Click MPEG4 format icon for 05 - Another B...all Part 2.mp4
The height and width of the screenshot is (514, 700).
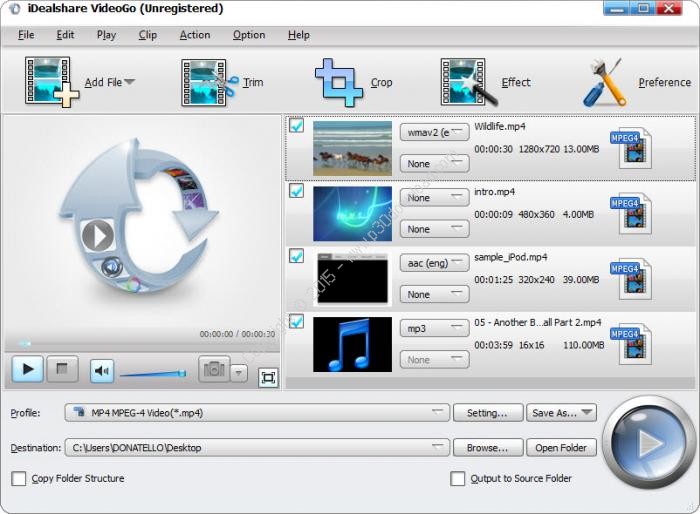[631, 344]
